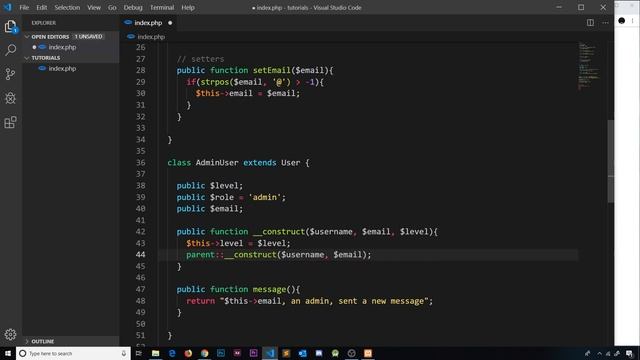Click the EXPLORER panel title

[44, 23]
